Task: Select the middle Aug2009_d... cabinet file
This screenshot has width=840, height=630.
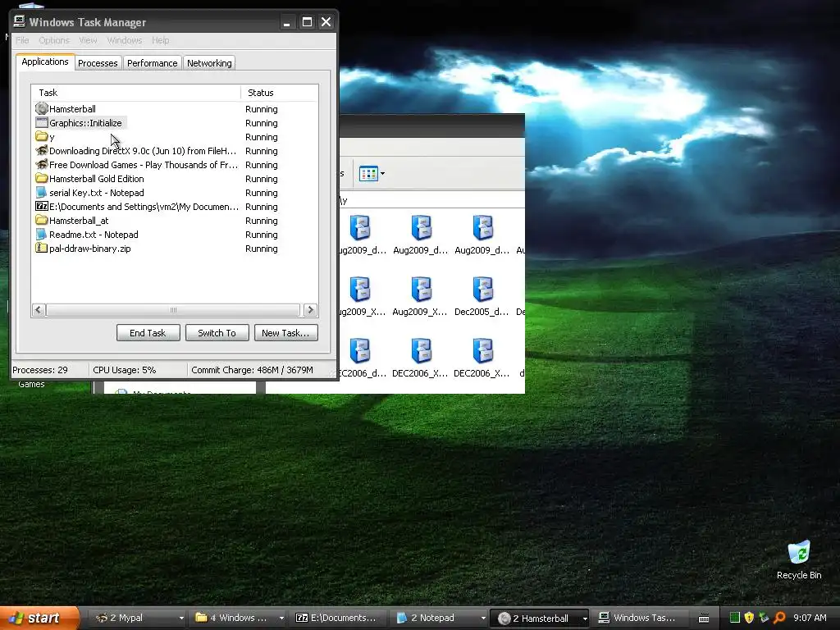Action: (421, 235)
